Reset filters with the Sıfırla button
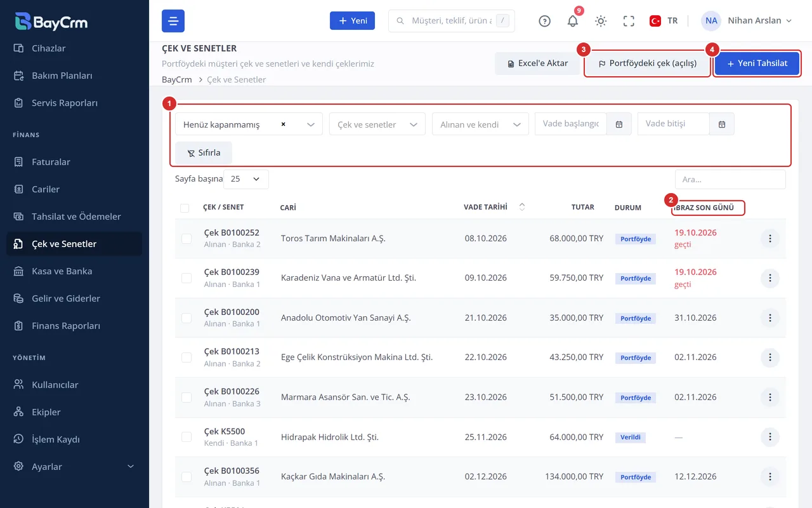Image resolution: width=812 pixels, height=508 pixels. coord(204,153)
